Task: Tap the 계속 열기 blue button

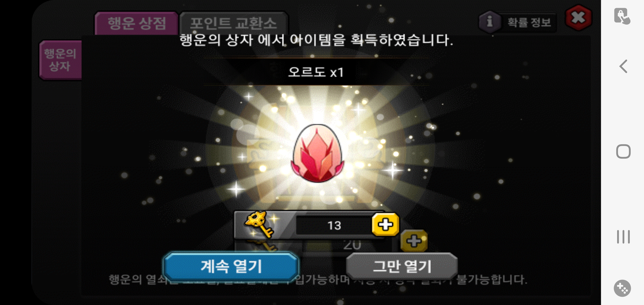Action: pyautogui.click(x=231, y=266)
